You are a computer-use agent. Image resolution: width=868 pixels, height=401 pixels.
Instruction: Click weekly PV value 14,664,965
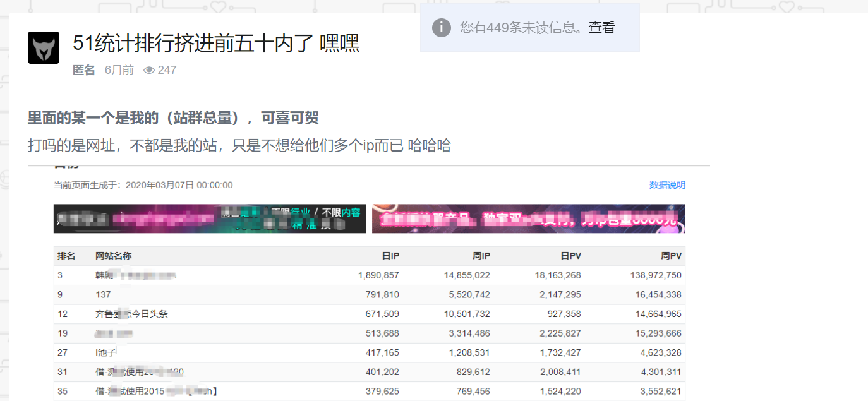coord(658,314)
